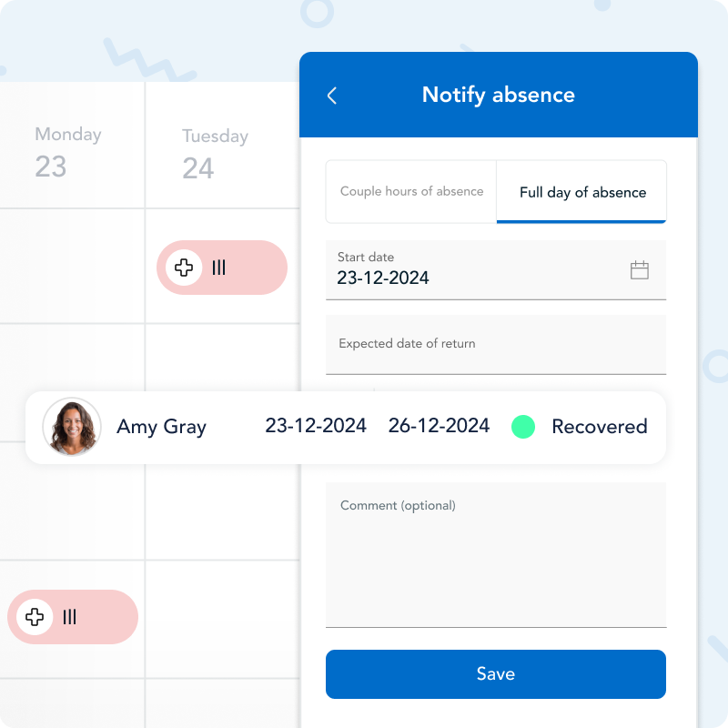Click the medical cross icon on Tuesday's absence pill
The image size is (728, 728).
tap(184, 268)
